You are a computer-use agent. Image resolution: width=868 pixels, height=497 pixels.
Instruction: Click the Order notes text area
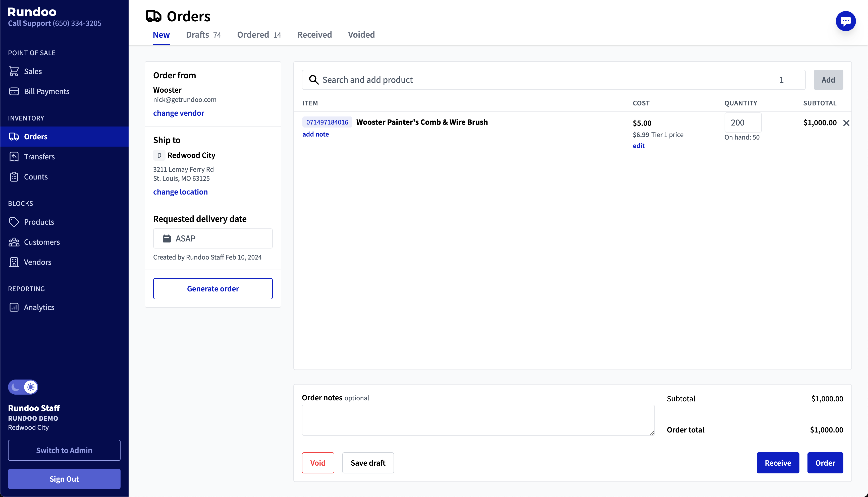(x=478, y=420)
